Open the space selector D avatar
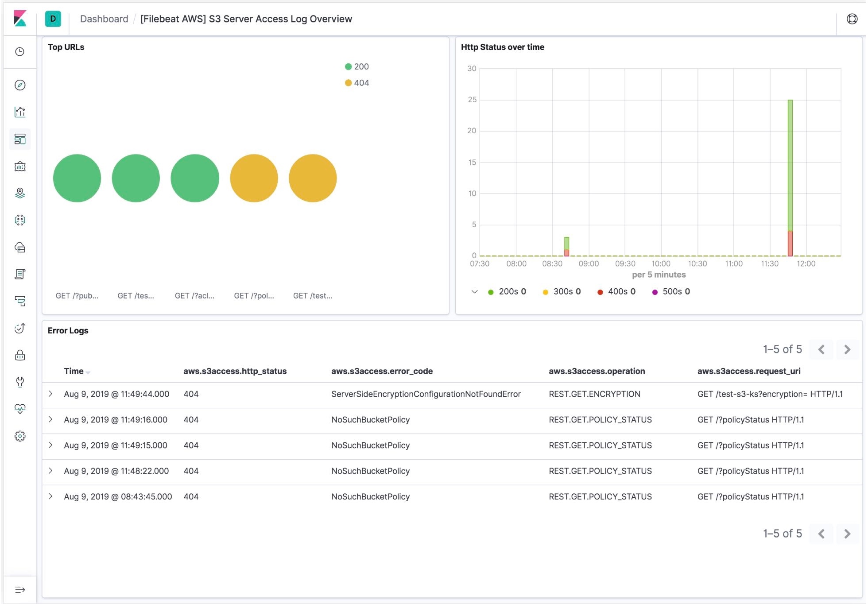 (53, 19)
